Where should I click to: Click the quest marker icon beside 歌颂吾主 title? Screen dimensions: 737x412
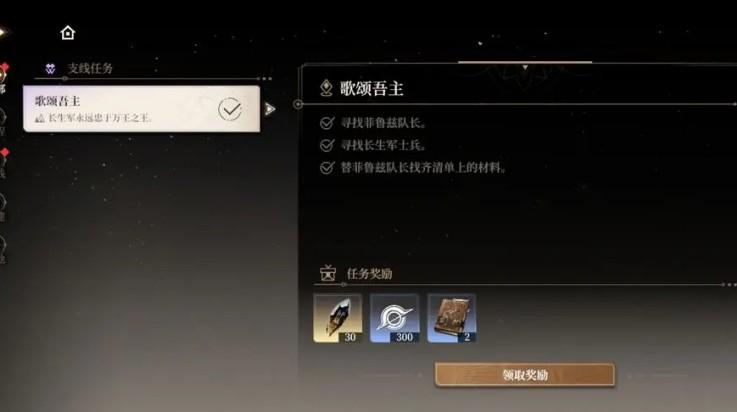pos(326,88)
